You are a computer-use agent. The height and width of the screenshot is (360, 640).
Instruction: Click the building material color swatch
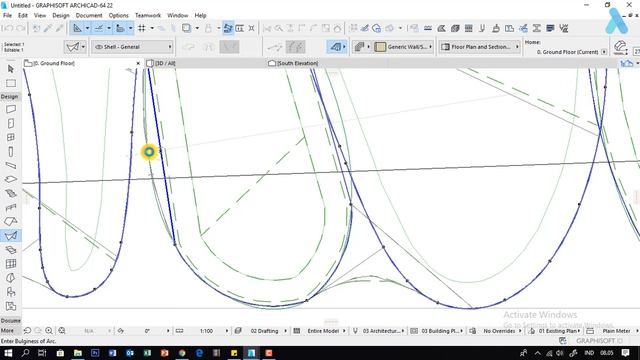(380, 47)
